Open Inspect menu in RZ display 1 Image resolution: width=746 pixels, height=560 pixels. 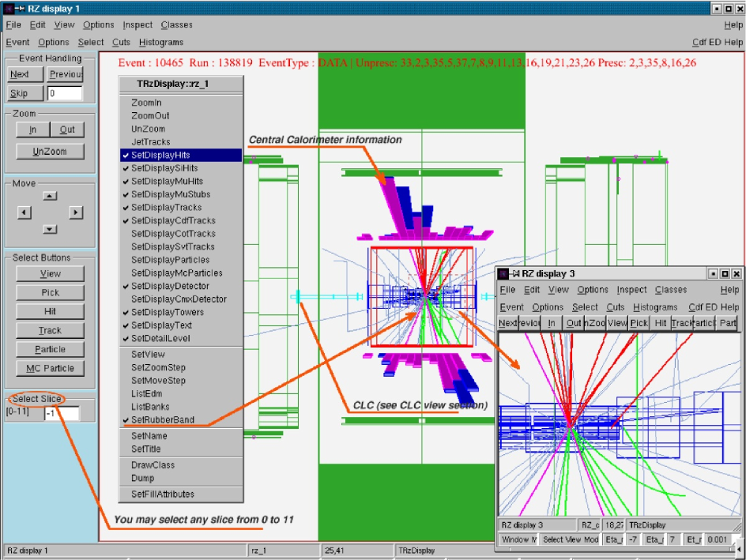click(138, 24)
